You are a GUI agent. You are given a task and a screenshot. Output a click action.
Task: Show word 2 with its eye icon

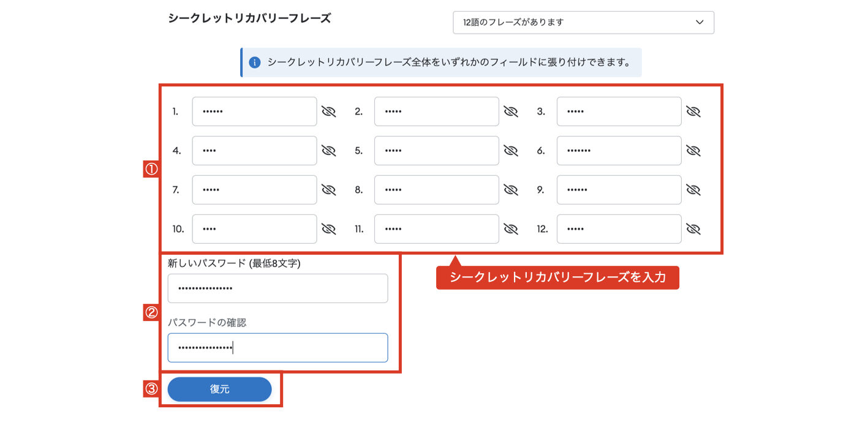point(511,111)
